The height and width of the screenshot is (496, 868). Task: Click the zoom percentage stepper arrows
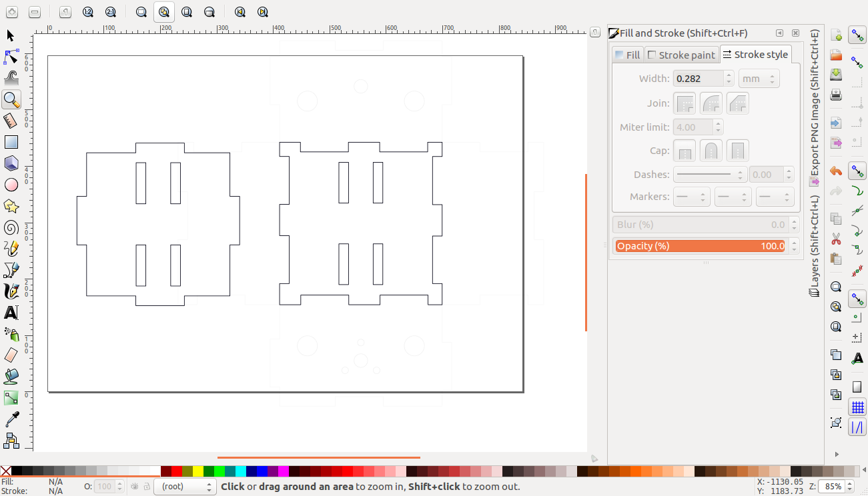coord(849,487)
